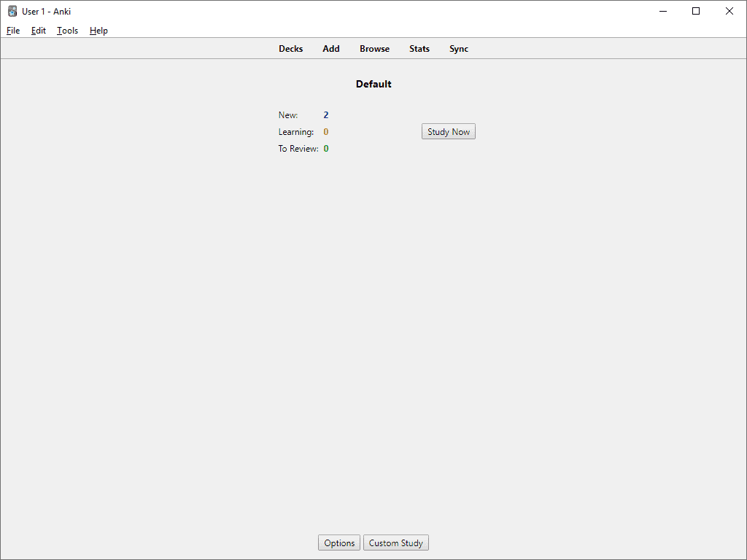Sync the collection with Sync

459,49
